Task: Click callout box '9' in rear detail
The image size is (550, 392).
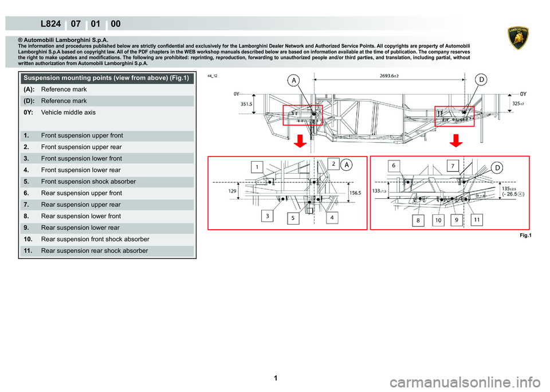Action: (457, 220)
